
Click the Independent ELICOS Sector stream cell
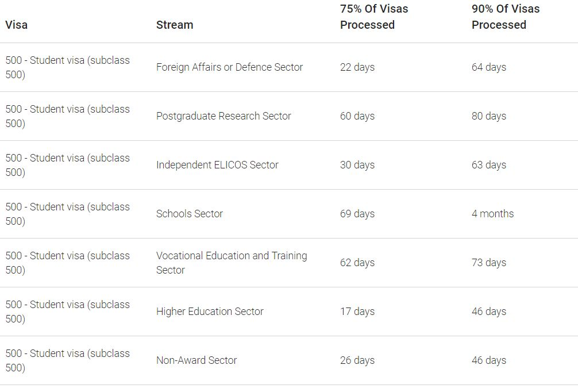(x=217, y=165)
